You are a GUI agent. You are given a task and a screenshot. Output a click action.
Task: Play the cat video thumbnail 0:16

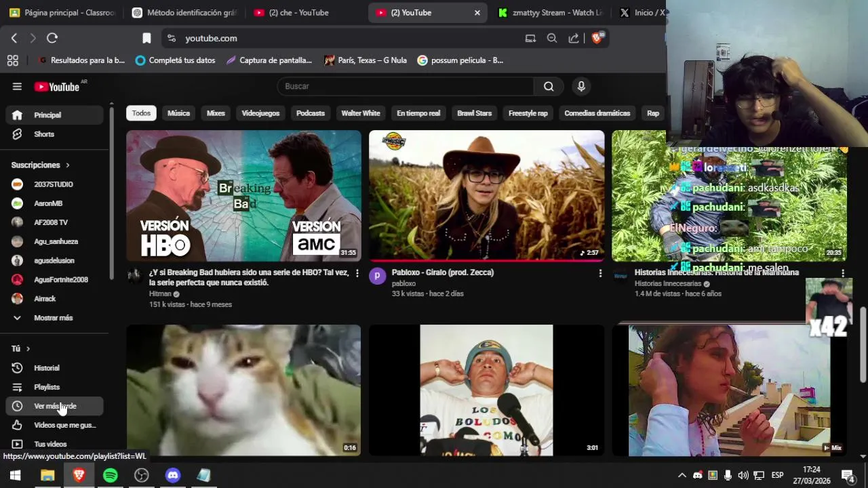(x=243, y=390)
